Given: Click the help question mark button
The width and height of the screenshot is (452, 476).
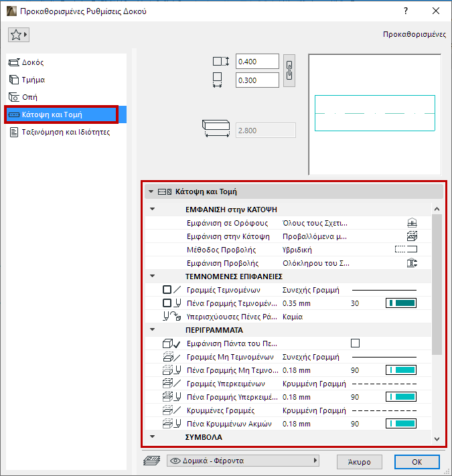Looking at the screenshot, I should 406,11.
